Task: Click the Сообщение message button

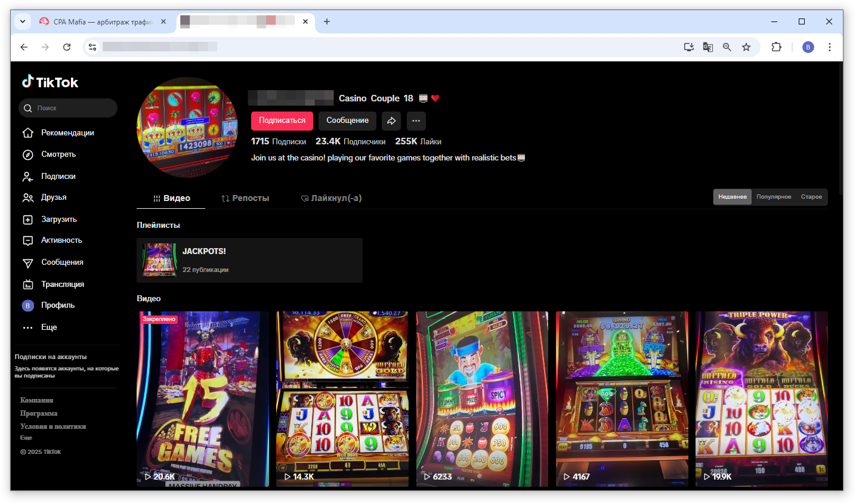Action: (347, 120)
